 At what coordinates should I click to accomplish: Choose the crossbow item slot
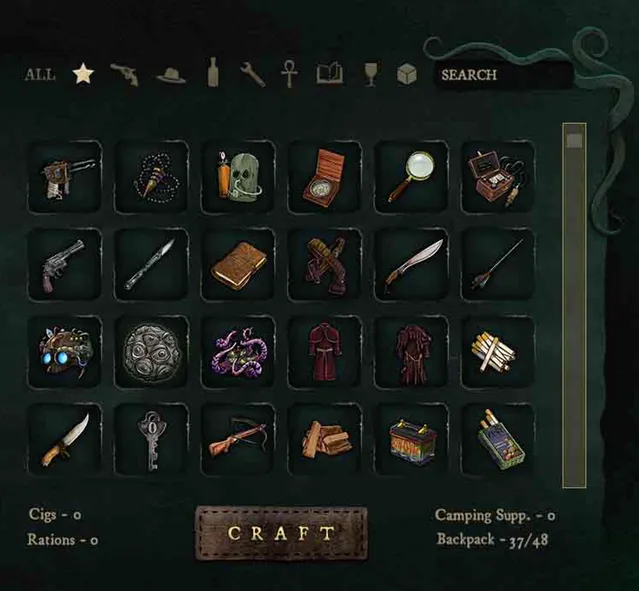tap(238, 440)
